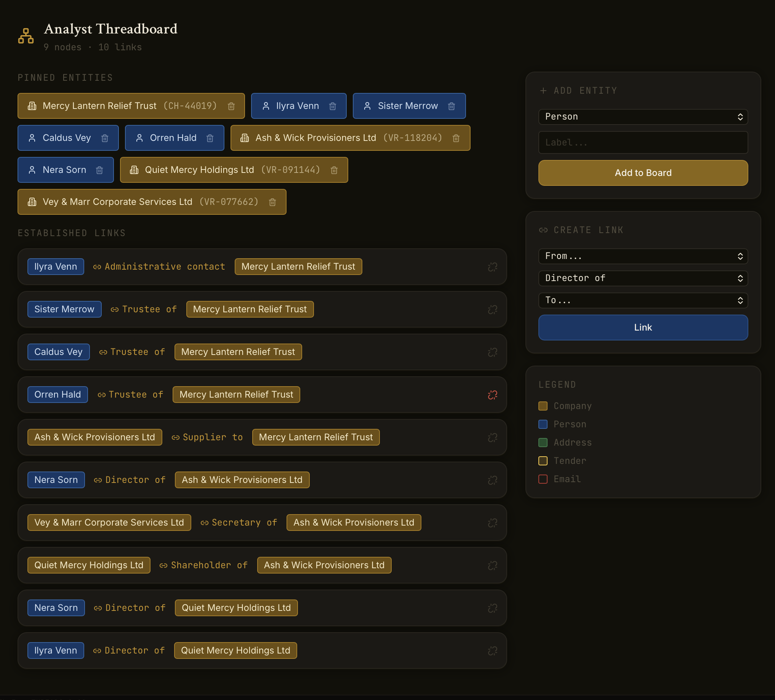The image size is (775, 700).
Task: Click the Secretary of relation label
Action: pyautogui.click(x=245, y=523)
